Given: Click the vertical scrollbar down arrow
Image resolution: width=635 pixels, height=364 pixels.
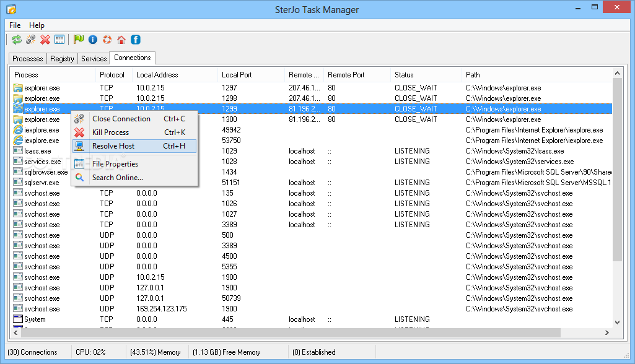Looking at the screenshot, I should tap(617, 323).
